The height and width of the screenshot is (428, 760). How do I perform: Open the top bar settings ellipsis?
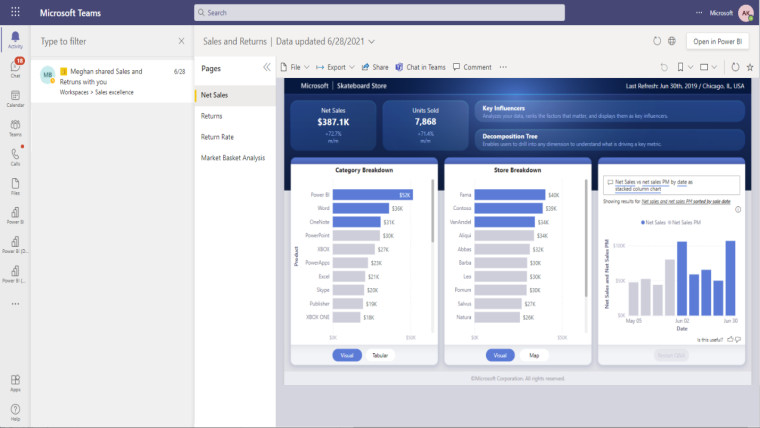699,13
